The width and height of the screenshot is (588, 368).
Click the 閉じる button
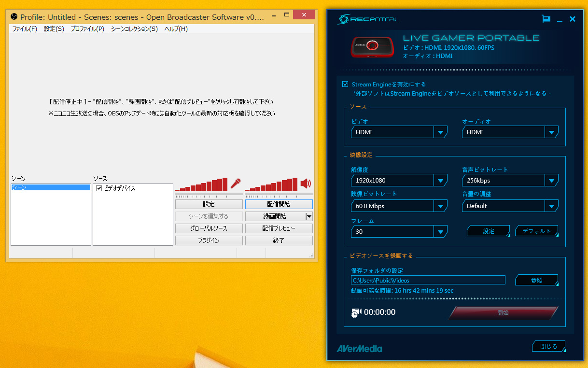[549, 346]
